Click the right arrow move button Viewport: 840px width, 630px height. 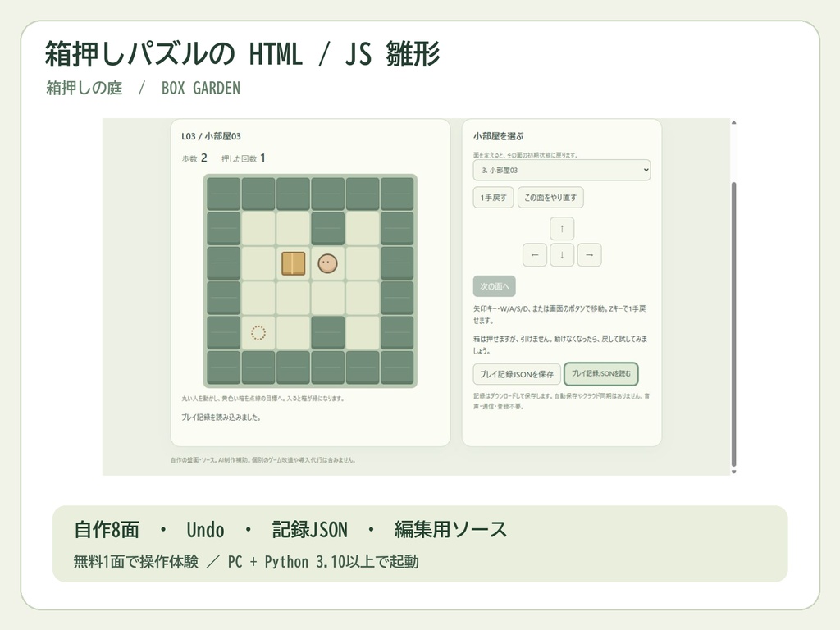589,255
